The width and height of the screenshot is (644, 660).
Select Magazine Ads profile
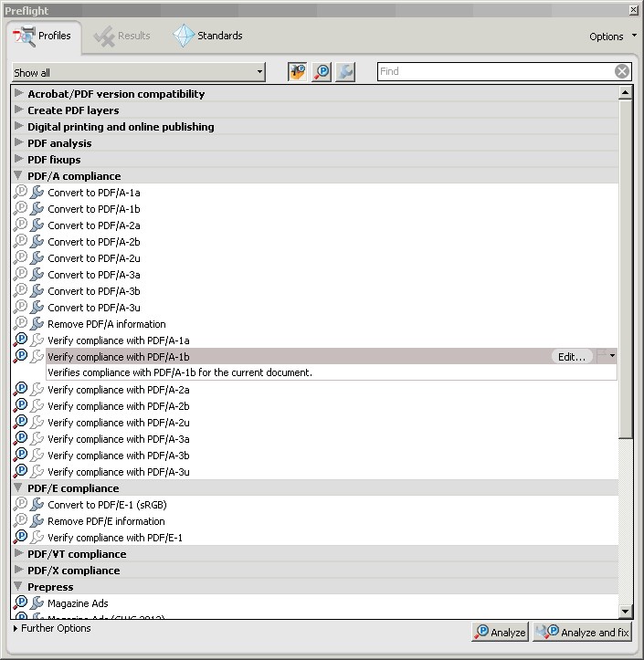point(78,603)
